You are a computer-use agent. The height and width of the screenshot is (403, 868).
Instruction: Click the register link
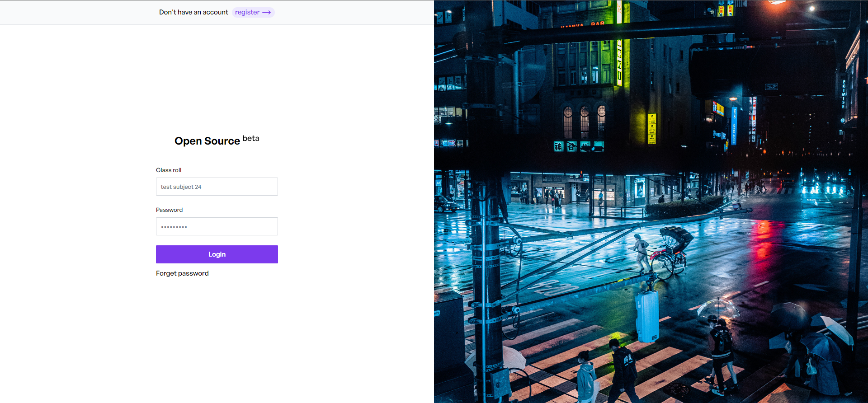click(253, 12)
